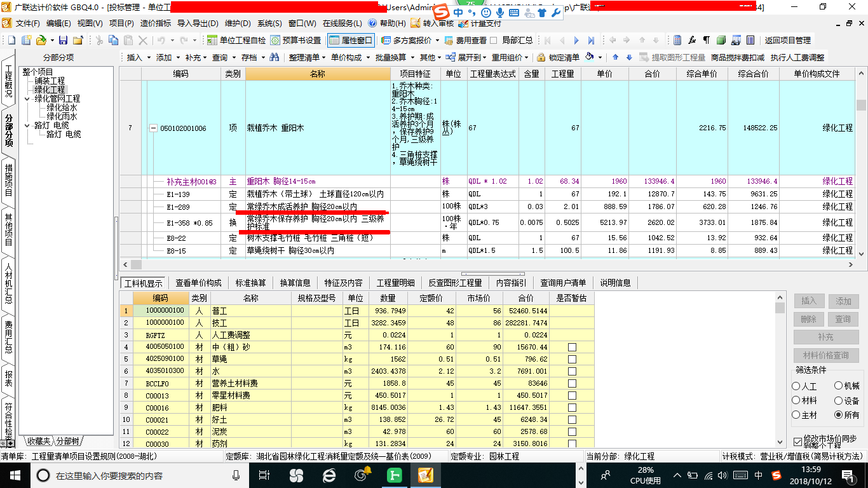Select 铺装工程 in project tree
The height and width of the screenshot is (488, 868).
(50, 81)
